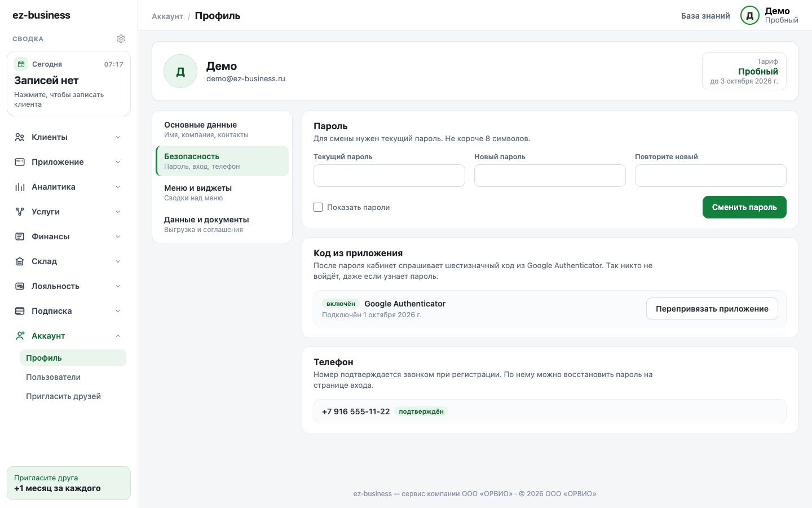The width and height of the screenshot is (812, 508).
Task: Enable the Показать пароли checkbox
Action: tap(318, 207)
